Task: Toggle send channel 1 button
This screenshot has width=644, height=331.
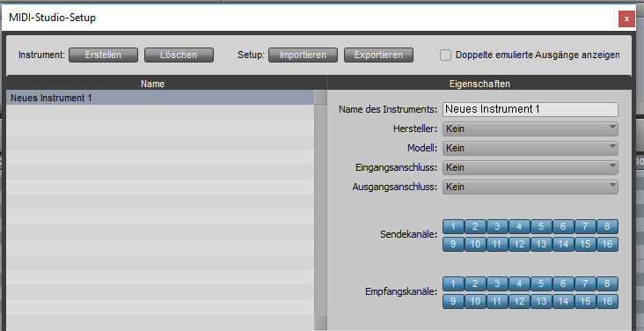Action: [x=453, y=226]
